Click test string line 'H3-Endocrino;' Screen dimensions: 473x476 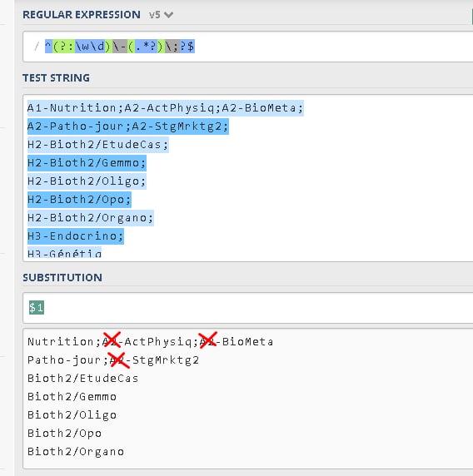[x=76, y=236]
